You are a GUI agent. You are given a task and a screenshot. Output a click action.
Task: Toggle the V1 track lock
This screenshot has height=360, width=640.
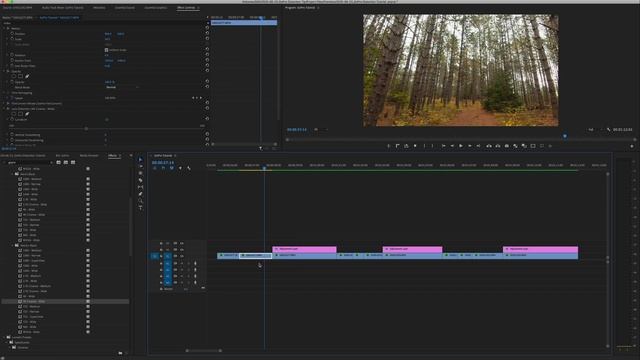(x=161, y=256)
